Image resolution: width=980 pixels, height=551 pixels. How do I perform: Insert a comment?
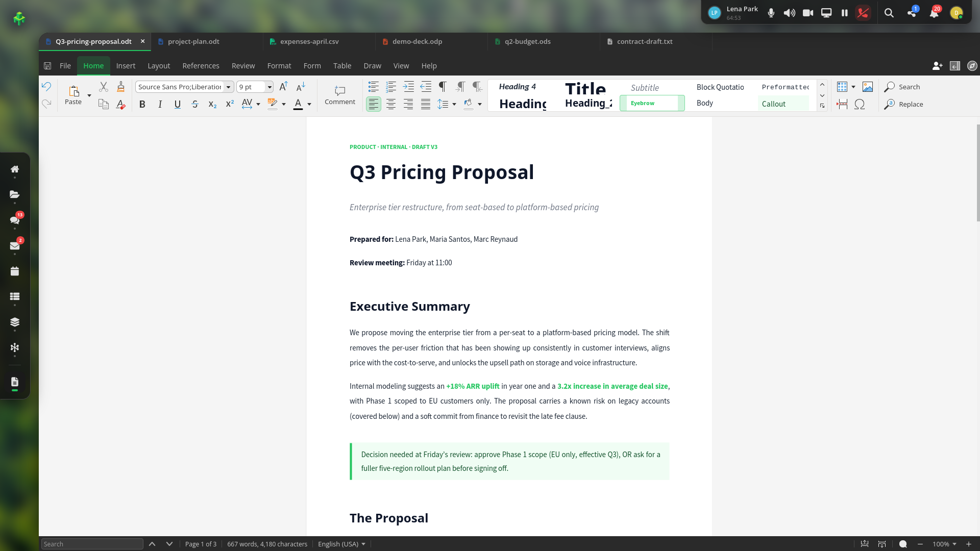point(340,95)
